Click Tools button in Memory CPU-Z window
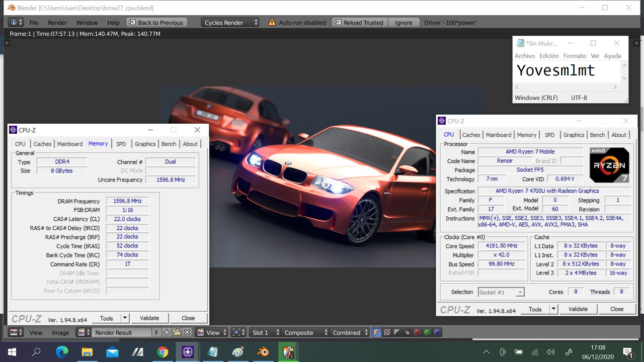Viewport: 644px width, 362px height. pos(107,318)
